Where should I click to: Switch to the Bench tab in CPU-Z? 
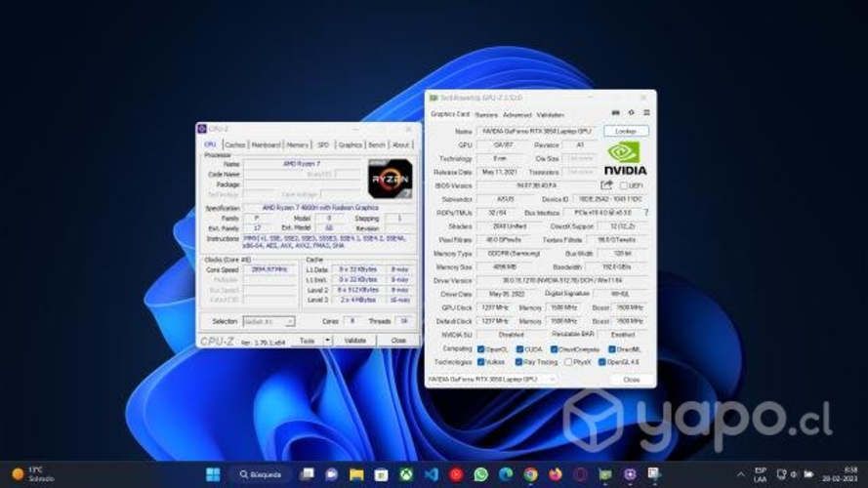377,145
